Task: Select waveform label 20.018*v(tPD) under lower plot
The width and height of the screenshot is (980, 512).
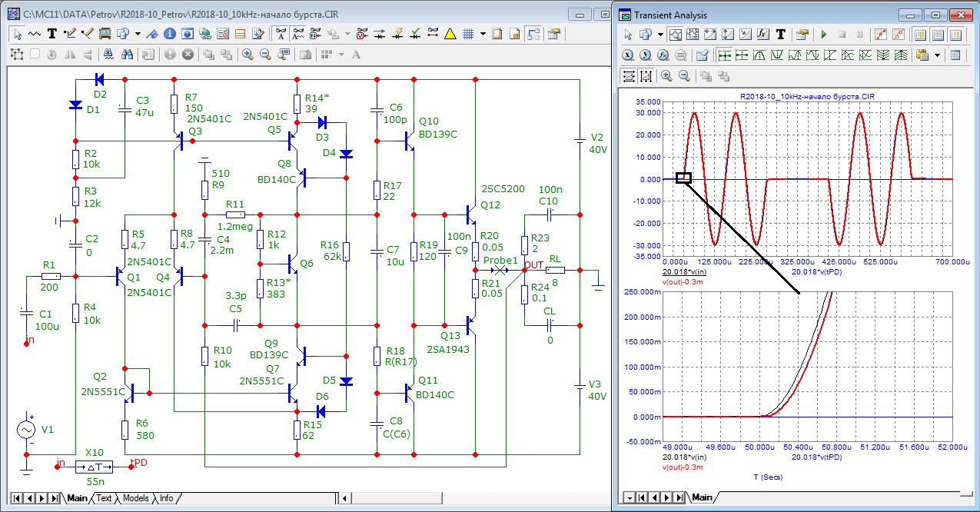Action: [x=819, y=457]
